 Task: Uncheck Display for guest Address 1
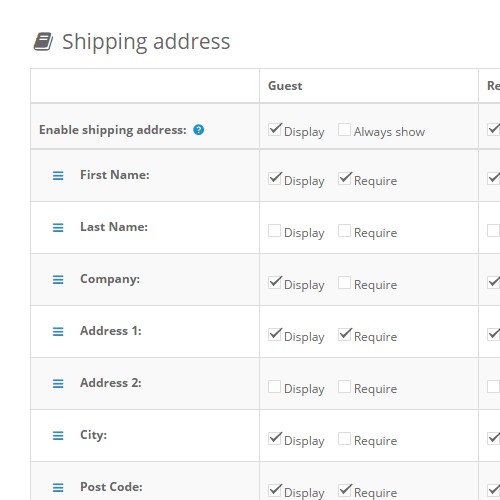pos(275,334)
